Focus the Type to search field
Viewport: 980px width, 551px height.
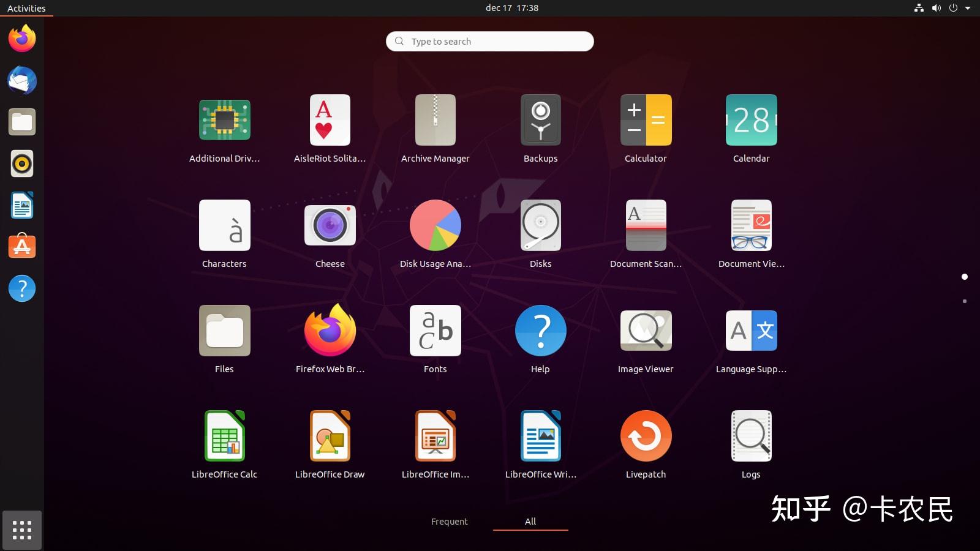[490, 42]
